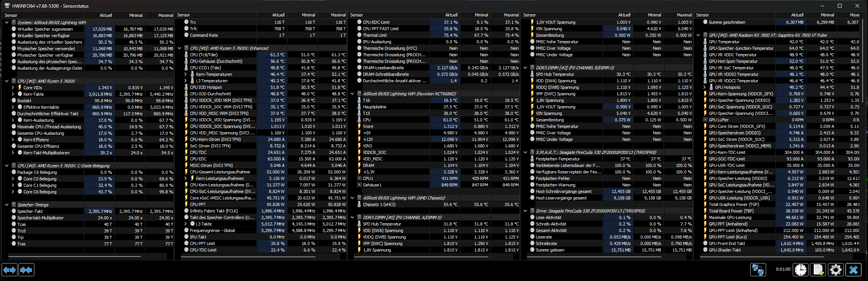Click fan icon next to CPU1 RPM
The height and width of the screenshot is (281, 868).
(x=359, y=178)
